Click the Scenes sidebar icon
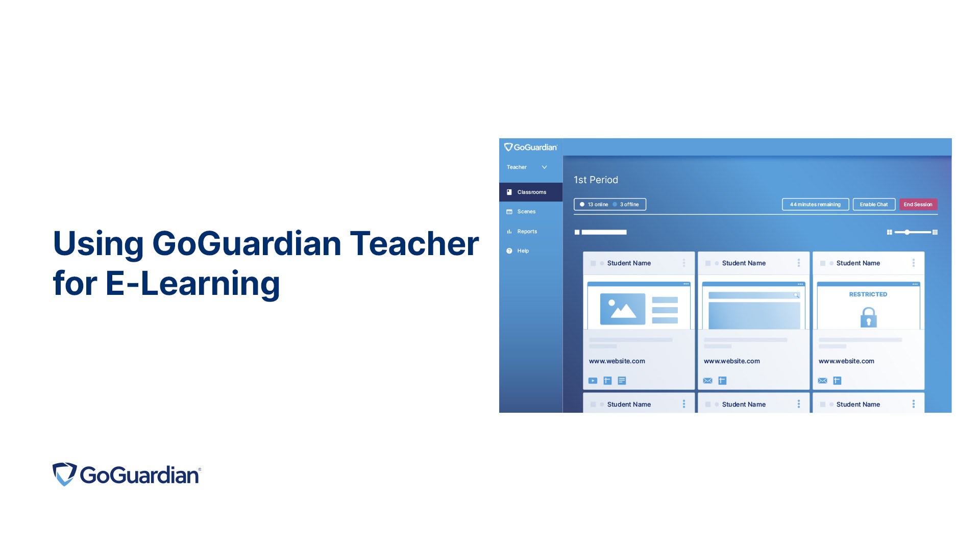 [510, 211]
